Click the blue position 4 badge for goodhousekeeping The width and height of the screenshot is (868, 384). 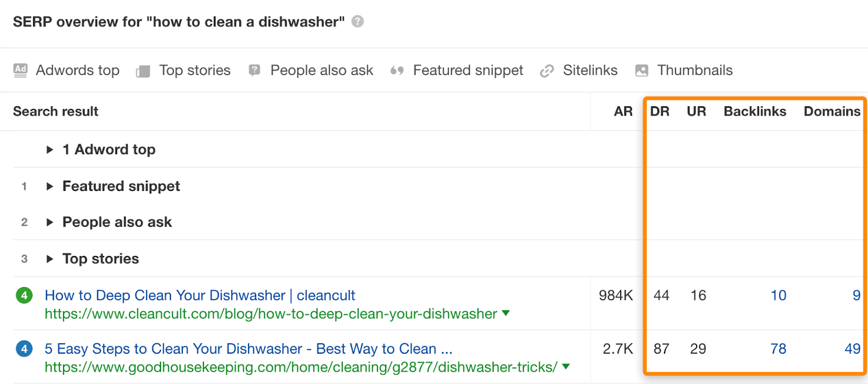click(x=24, y=349)
